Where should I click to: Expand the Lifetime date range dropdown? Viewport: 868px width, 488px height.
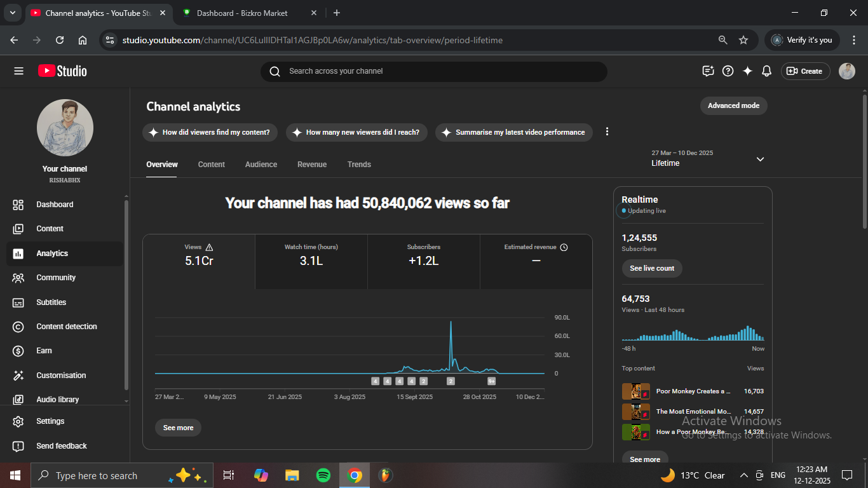pyautogui.click(x=760, y=159)
